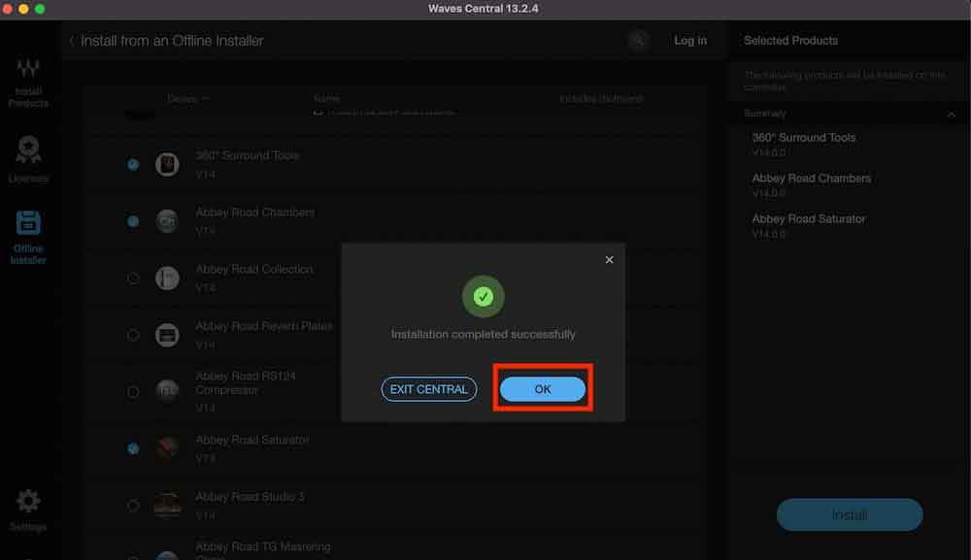Click the Abbey Road Saturator product icon
971x560 pixels.
(167, 448)
